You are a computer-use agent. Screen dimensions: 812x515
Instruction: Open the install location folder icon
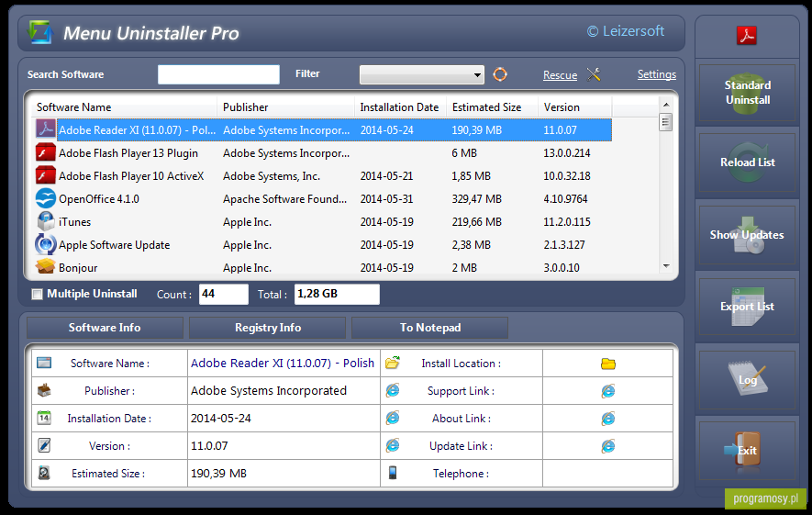pyautogui.click(x=608, y=364)
